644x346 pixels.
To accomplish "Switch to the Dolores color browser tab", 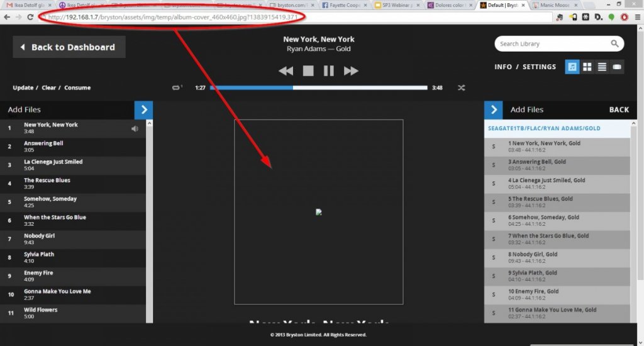I will [450, 5].
